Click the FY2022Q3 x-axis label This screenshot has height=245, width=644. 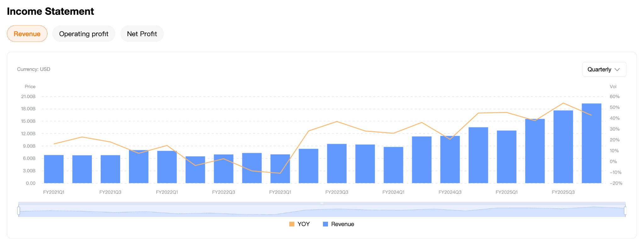pyautogui.click(x=224, y=192)
